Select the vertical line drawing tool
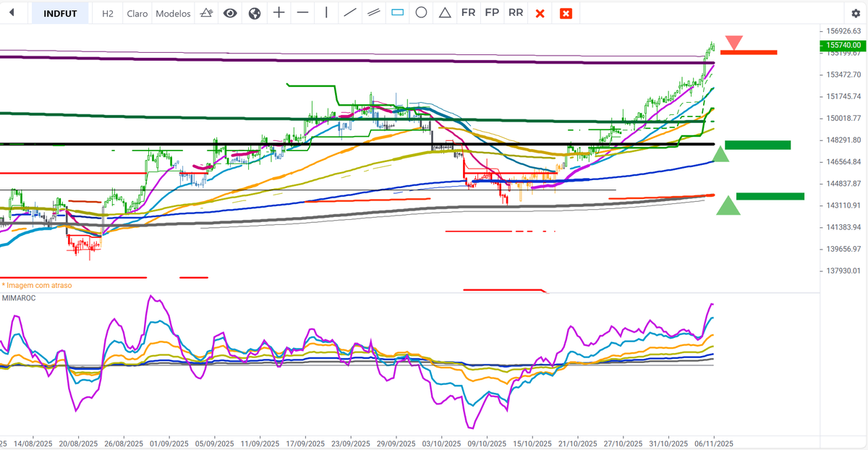The height and width of the screenshot is (450, 868). pos(326,13)
